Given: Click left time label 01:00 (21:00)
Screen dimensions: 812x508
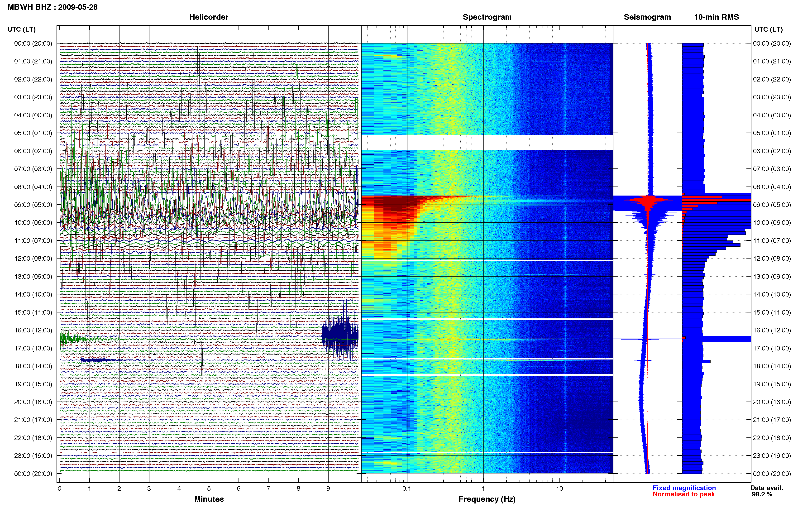Looking at the screenshot, I should coord(33,61).
